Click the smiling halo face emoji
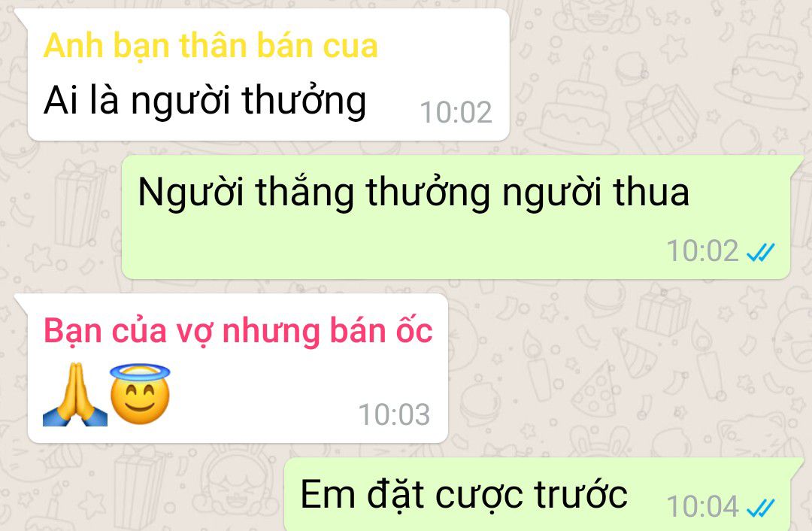This screenshot has width=812, height=531. 140,394
